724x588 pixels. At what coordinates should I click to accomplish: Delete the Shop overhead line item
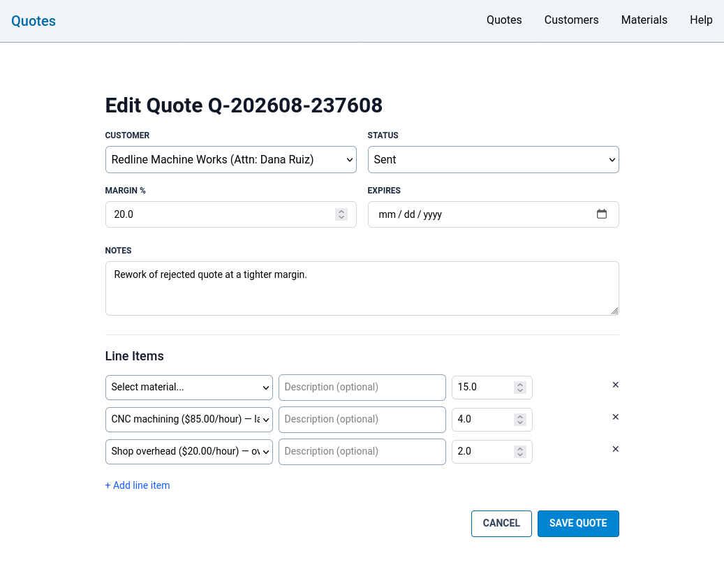[615, 449]
